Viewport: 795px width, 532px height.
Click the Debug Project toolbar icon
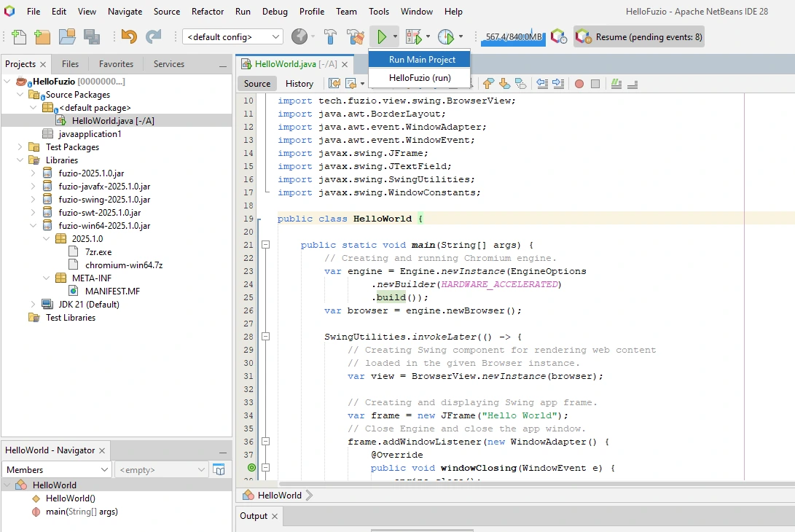[x=414, y=36]
